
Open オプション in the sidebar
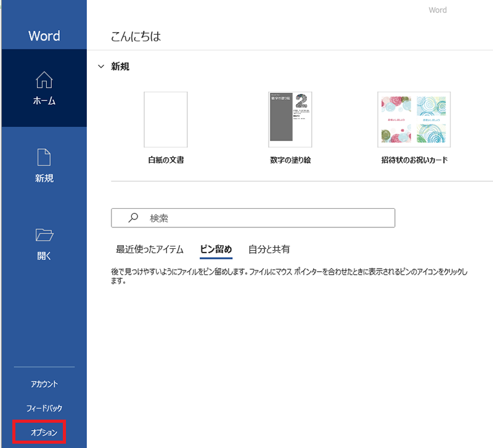44,432
